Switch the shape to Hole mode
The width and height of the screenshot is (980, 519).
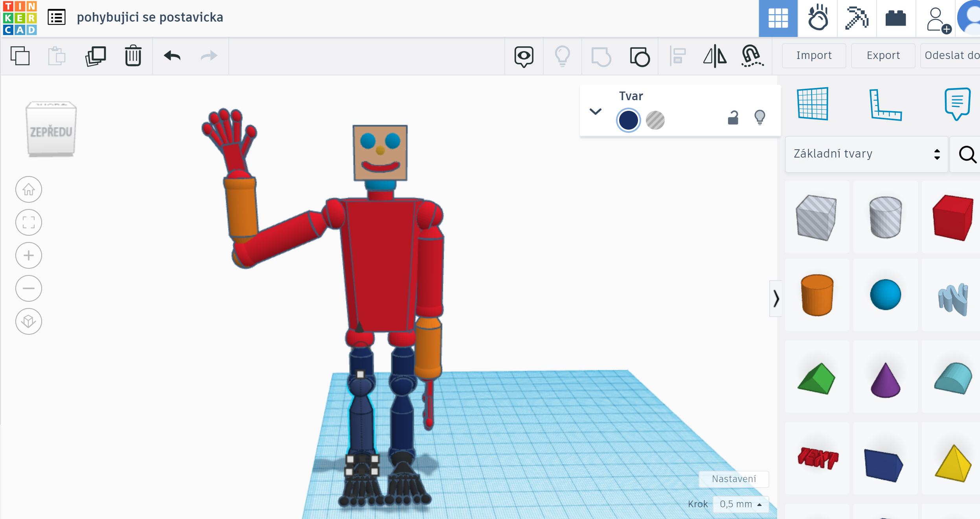pos(655,120)
